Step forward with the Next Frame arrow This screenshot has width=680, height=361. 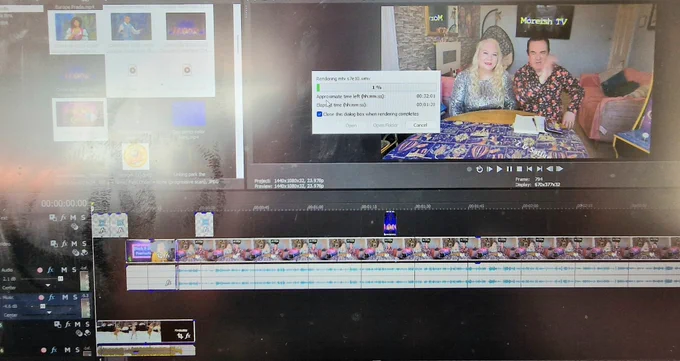pos(559,169)
